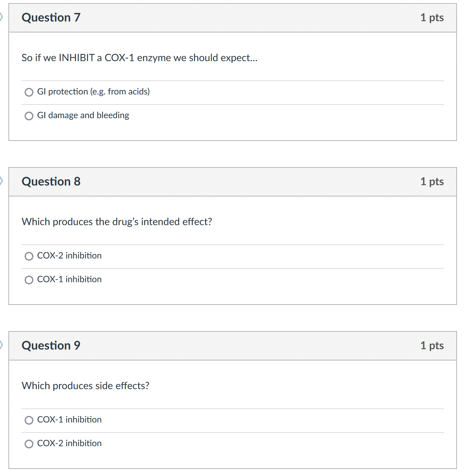The width and height of the screenshot is (476, 473).
Task: Pick COX-2 inhibition radio in Question 9
Action: tap(29, 444)
